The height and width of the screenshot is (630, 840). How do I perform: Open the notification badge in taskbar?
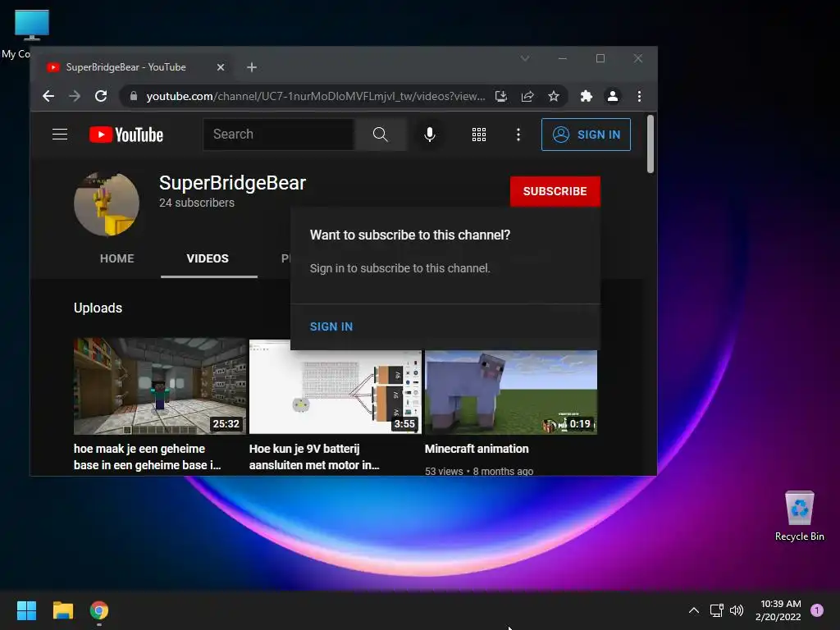[817, 610]
